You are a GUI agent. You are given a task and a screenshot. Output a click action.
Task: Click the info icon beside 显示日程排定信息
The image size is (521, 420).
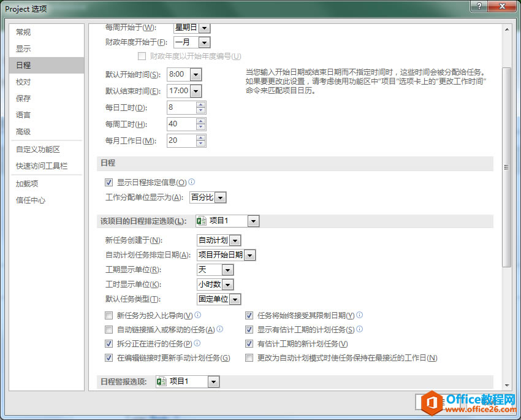click(192, 182)
